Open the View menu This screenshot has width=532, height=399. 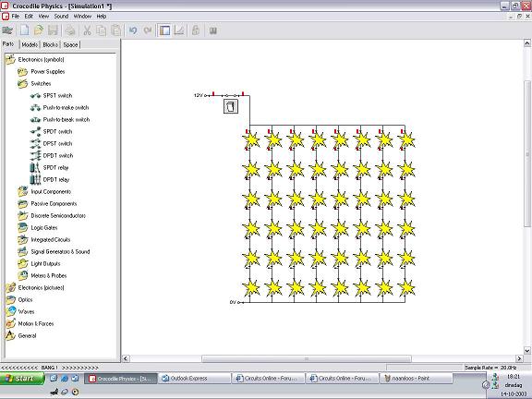(x=43, y=17)
